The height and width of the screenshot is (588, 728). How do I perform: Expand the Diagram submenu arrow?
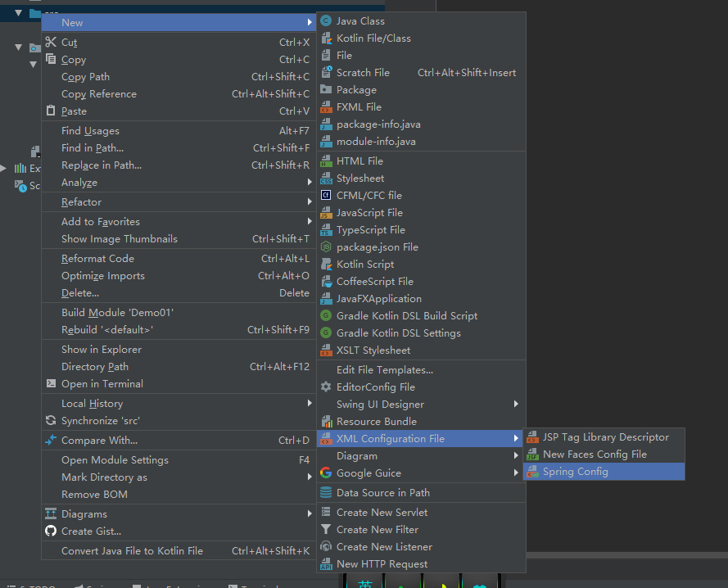(x=516, y=455)
